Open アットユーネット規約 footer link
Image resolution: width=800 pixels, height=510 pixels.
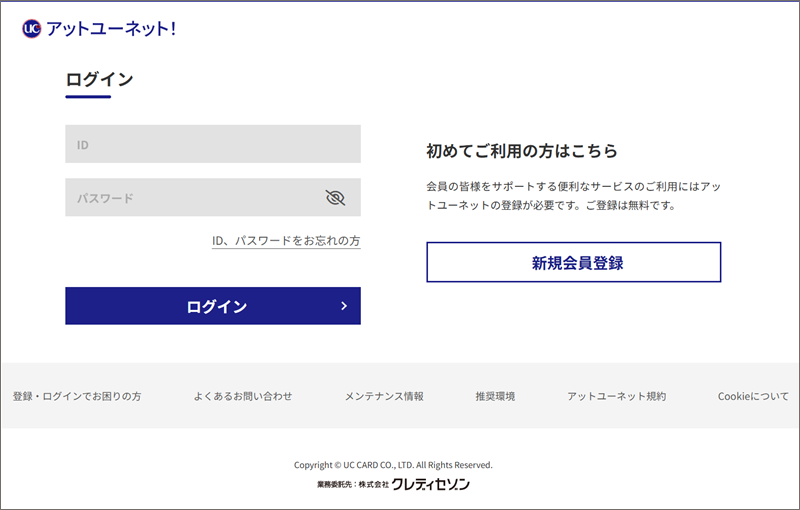point(616,396)
